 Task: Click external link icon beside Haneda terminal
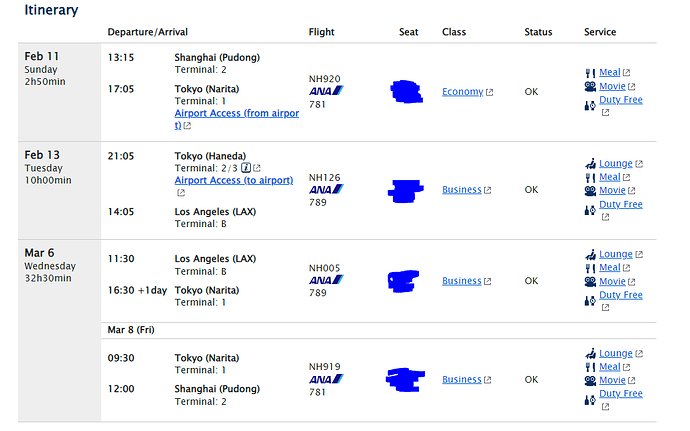pyautogui.click(x=257, y=168)
